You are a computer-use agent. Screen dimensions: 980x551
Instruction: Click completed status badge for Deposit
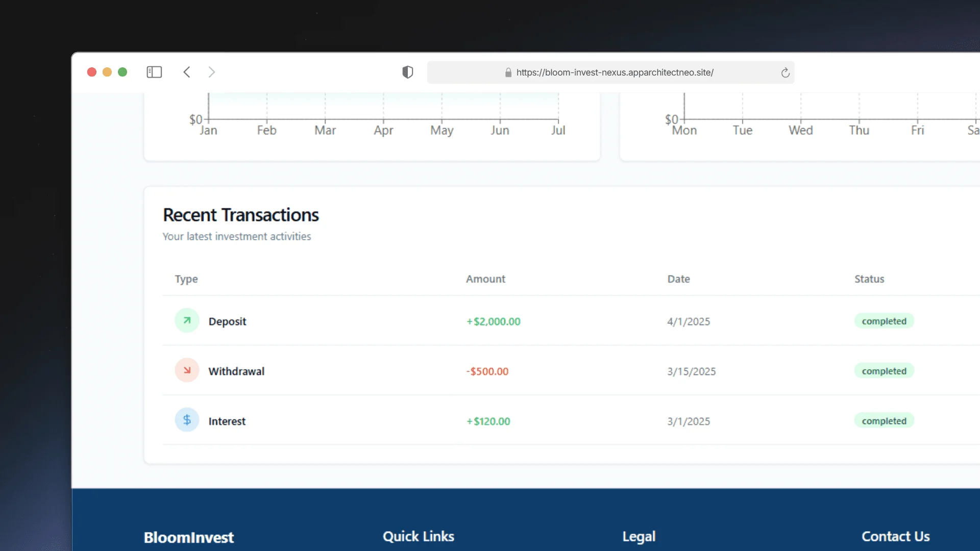point(884,321)
